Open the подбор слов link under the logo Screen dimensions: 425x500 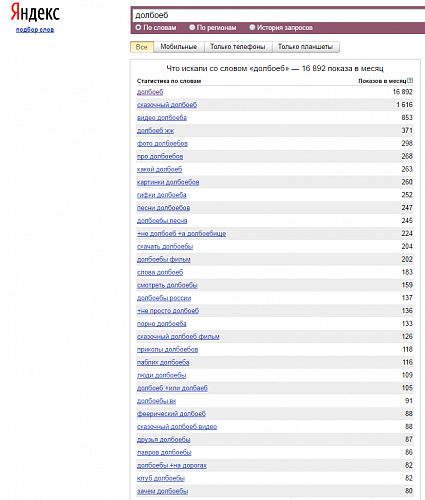[x=35, y=30]
